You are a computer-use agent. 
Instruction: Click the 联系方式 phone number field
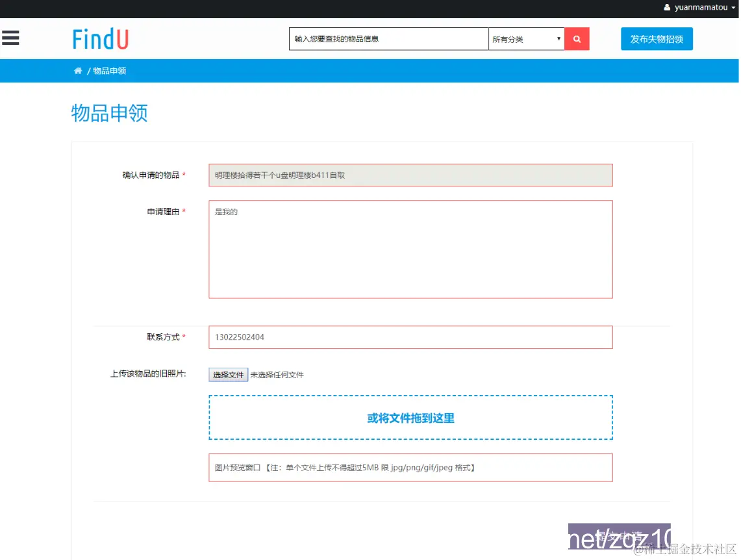[410, 337]
